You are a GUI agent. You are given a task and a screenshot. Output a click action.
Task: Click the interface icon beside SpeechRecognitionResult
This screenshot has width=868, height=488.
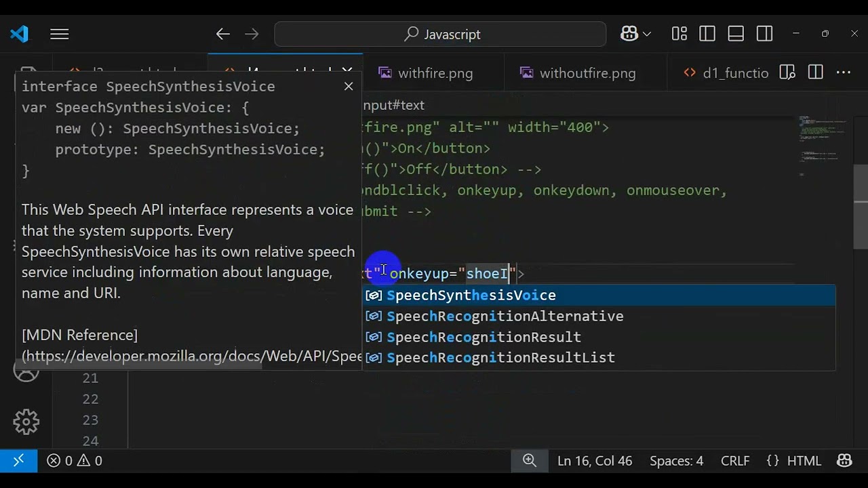coord(374,337)
